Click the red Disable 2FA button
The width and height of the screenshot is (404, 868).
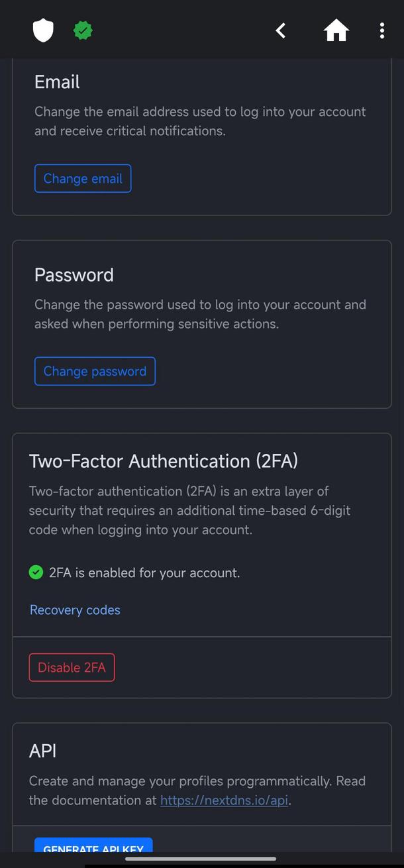[72, 667]
